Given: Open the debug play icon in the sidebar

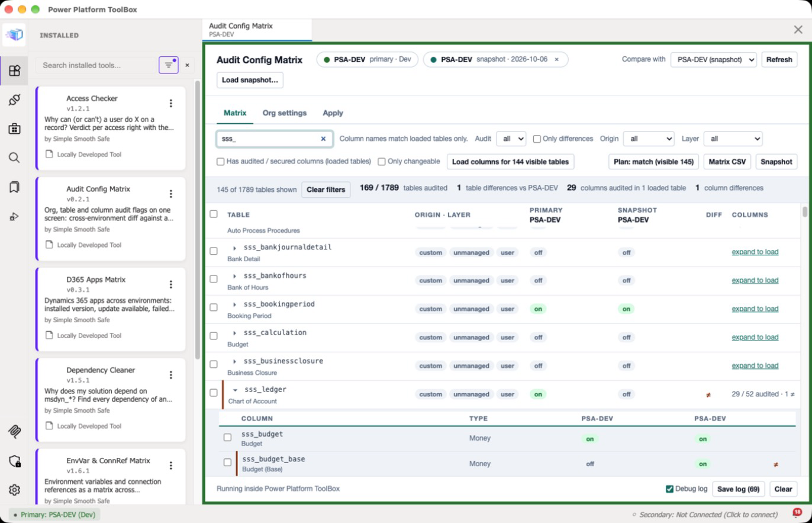Looking at the screenshot, I should pyautogui.click(x=14, y=217).
